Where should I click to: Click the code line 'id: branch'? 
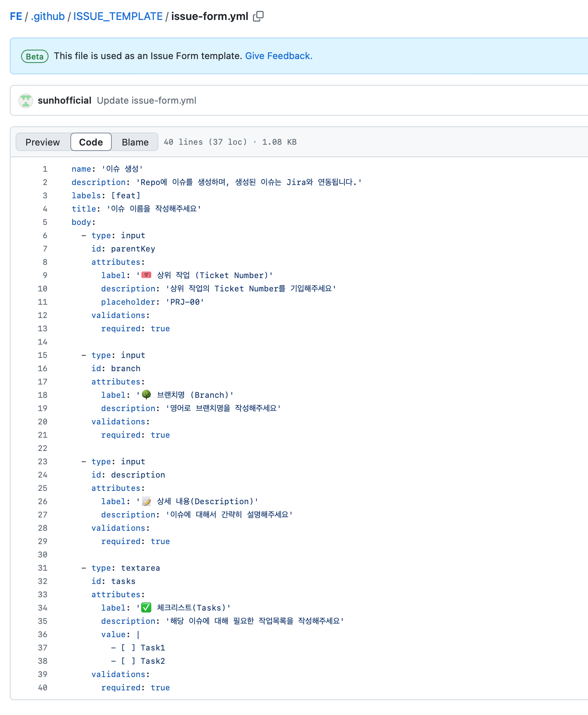[x=116, y=368]
